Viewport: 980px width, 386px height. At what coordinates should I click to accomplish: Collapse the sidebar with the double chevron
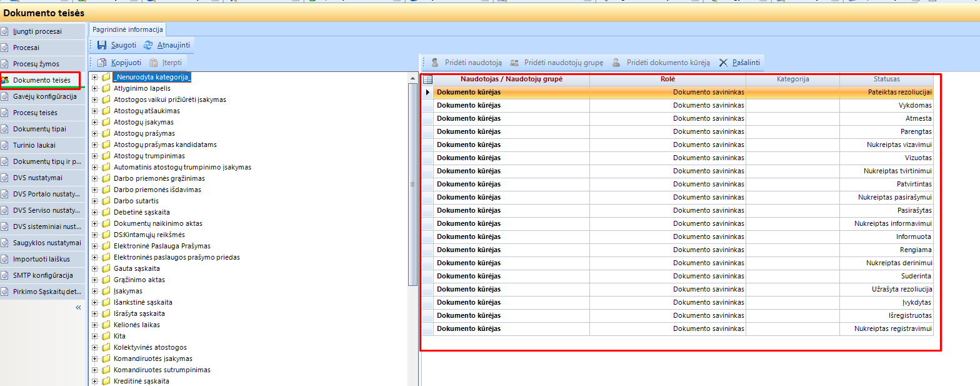[x=78, y=308]
